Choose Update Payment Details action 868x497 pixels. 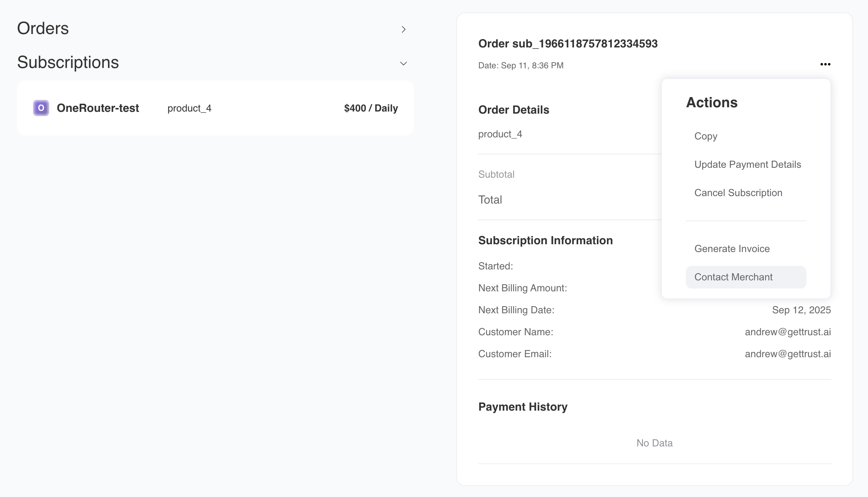748,165
